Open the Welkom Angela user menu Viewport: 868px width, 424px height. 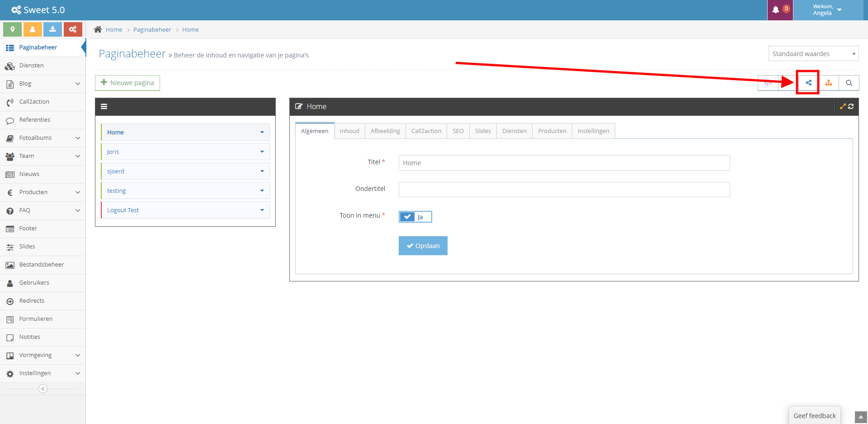click(827, 10)
